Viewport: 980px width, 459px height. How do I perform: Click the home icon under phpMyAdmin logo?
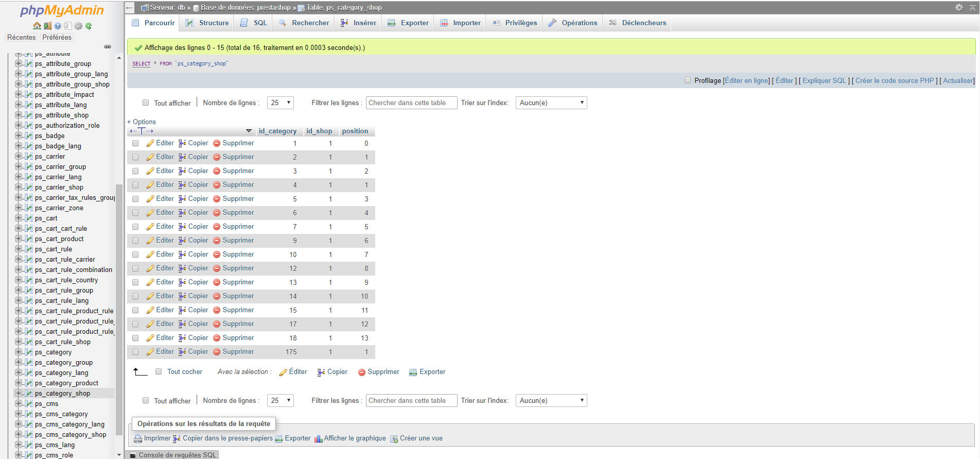pyautogui.click(x=37, y=26)
